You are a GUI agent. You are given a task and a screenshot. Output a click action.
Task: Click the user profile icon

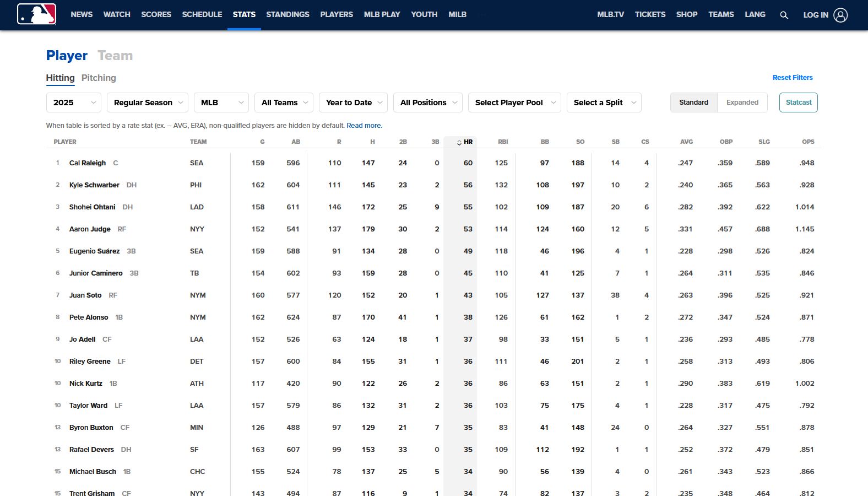pyautogui.click(x=840, y=15)
